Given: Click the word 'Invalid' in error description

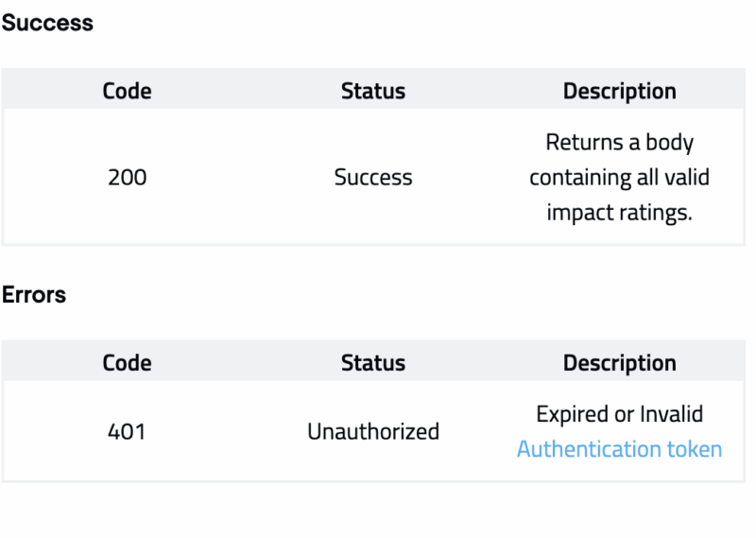Looking at the screenshot, I should pyautogui.click(x=672, y=414).
